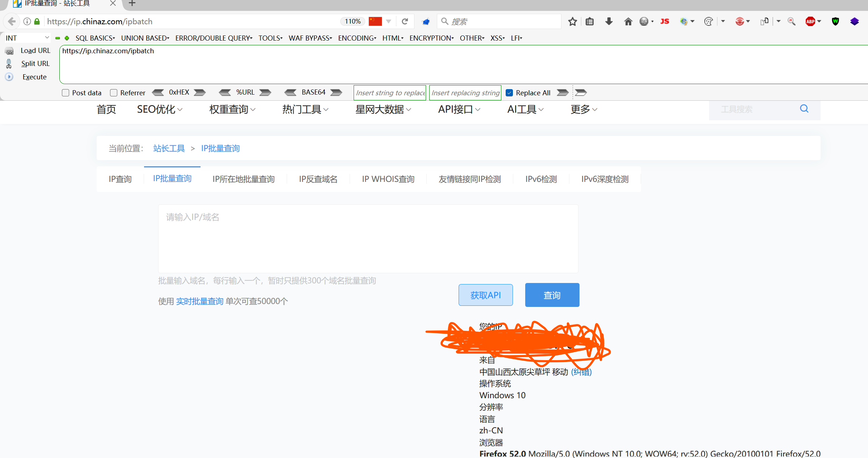Enable the Post data checkbox
The image size is (868, 458).
click(66, 93)
